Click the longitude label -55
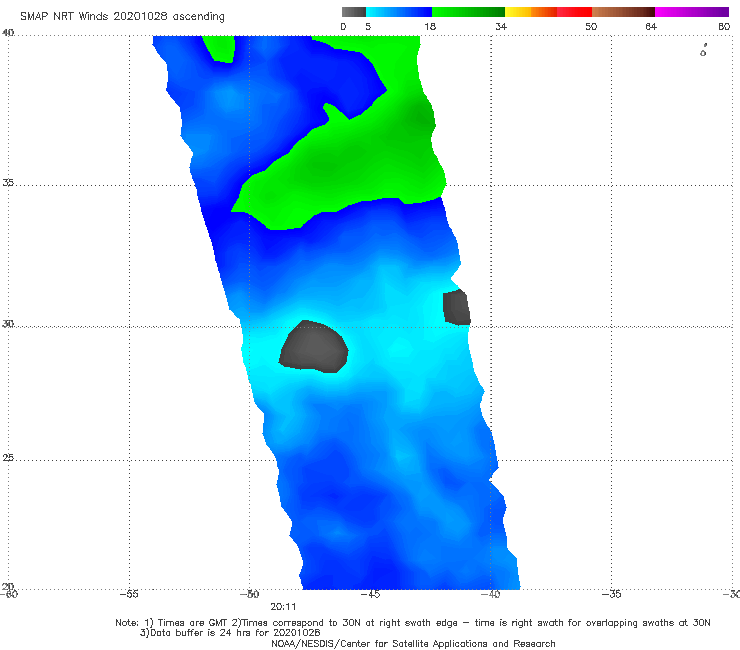Image resolution: width=740 pixels, height=650 pixels. pyautogui.click(x=129, y=594)
